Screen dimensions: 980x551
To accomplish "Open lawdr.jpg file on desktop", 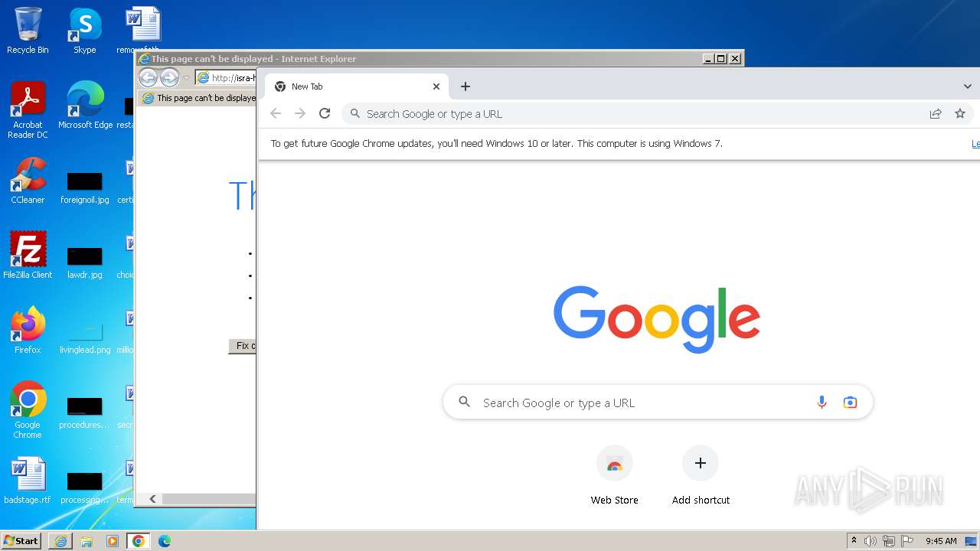I will (85, 263).
